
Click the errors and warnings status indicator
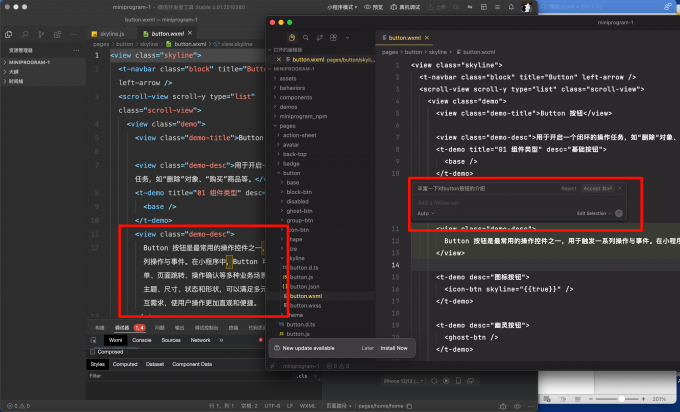pos(19,406)
